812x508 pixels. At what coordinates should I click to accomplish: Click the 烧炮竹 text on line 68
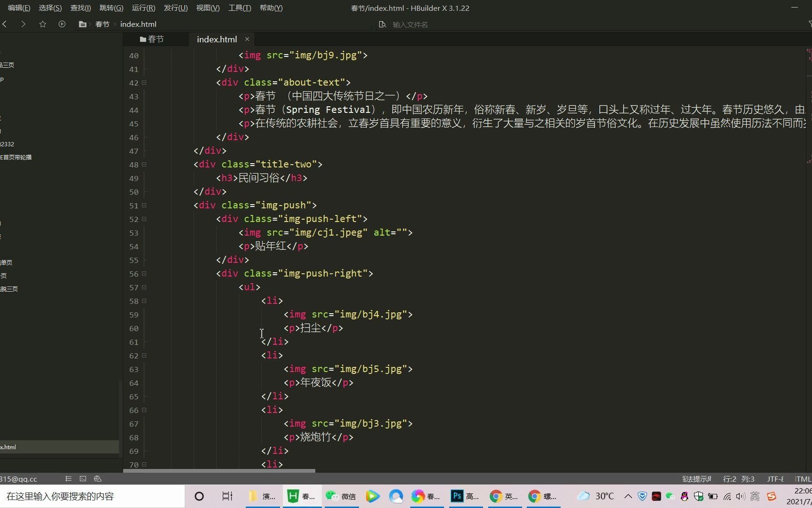[x=316, y=437]
